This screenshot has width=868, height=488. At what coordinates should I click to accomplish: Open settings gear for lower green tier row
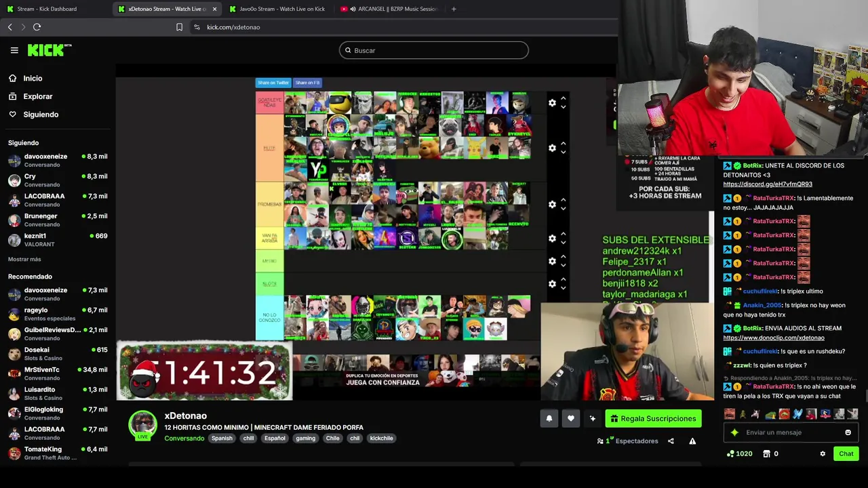552,284
